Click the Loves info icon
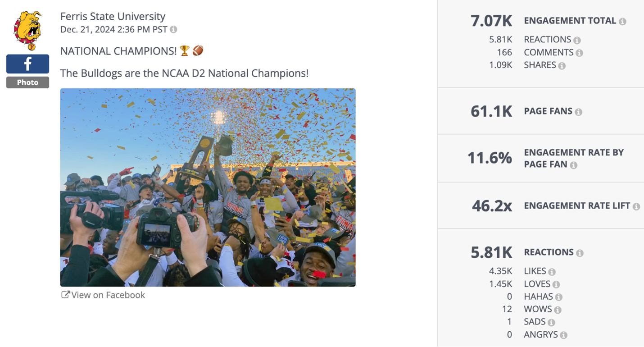The image size is (644, 347). tap(556, 284)
